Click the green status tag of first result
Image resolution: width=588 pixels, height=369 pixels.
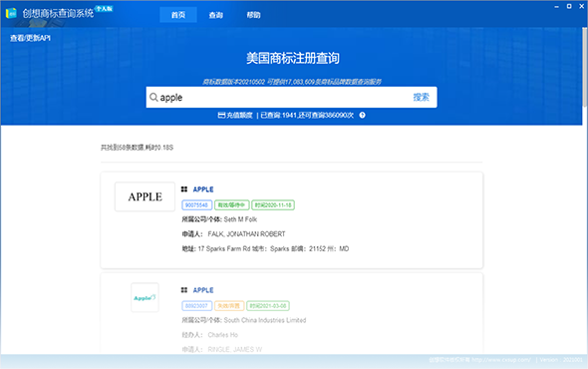(232, 205)
